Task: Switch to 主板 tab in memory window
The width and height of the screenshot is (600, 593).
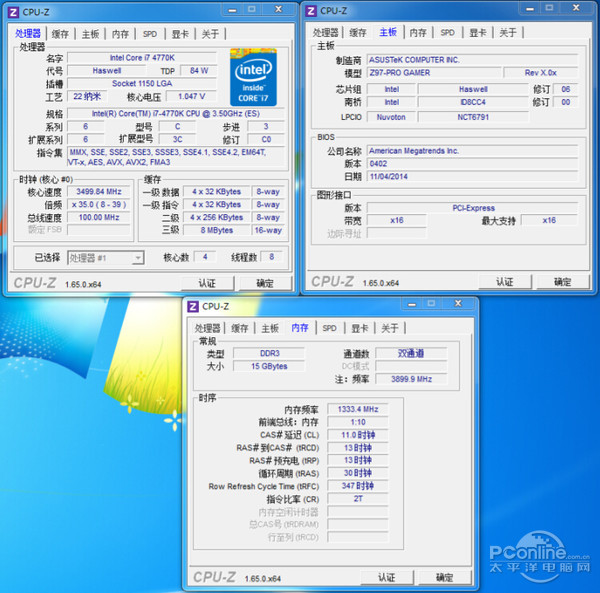Action: 270,328
